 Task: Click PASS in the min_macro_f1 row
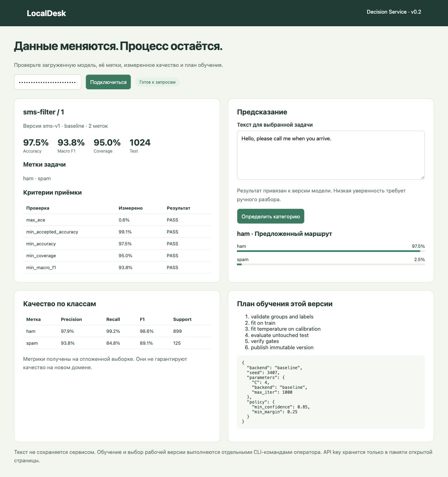[173, 268]
